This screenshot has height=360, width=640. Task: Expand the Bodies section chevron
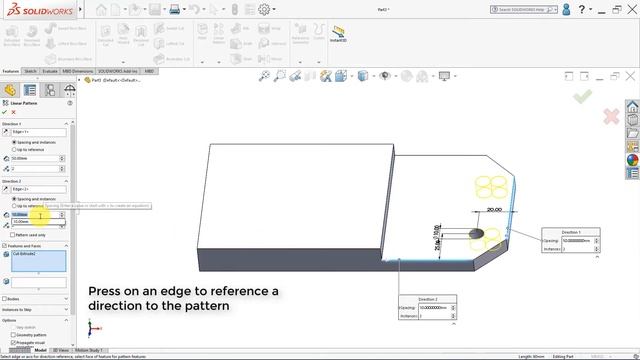(66, 299)
